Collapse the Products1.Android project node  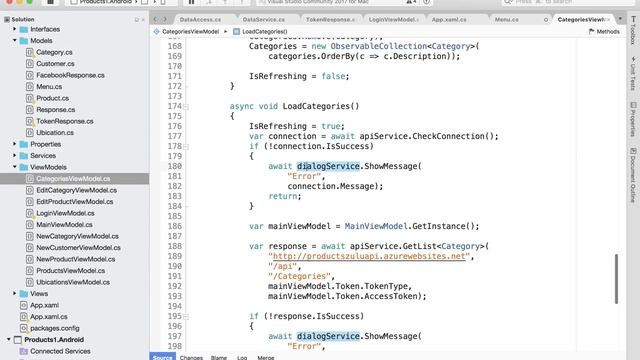tap(9, 340)
